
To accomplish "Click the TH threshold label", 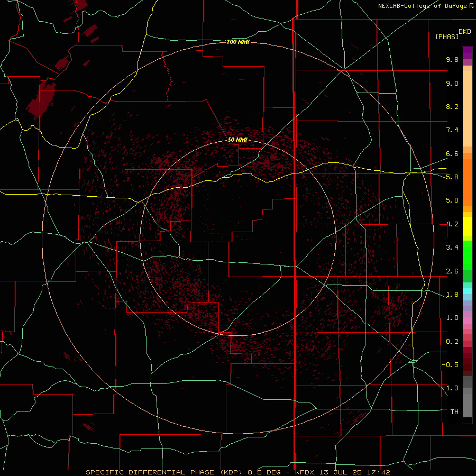I will tap(454, 412).
